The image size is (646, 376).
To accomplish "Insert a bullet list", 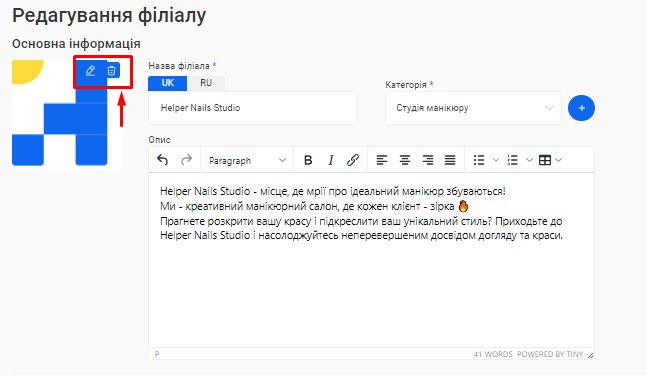I will click(479, 160).
